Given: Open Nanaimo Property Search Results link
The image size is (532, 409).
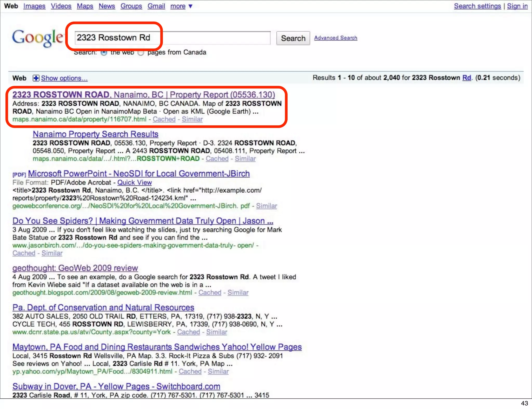Looking at the screenshot, I should [x=95, y=134].
